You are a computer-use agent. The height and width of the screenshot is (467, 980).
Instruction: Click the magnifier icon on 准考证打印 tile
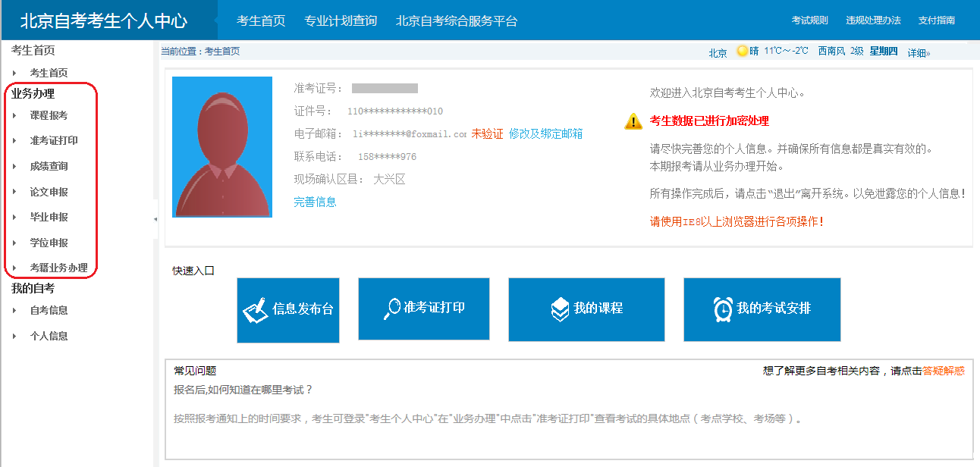point(391,308)
